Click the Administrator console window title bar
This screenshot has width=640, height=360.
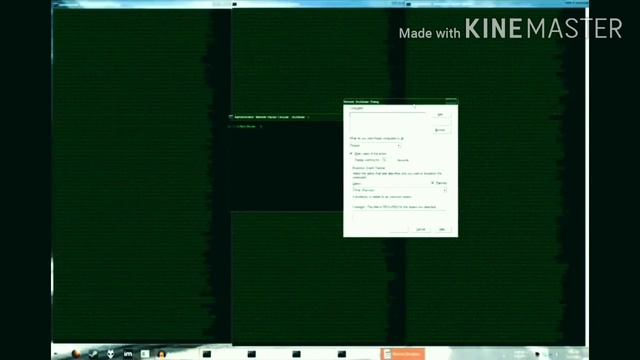click(286, 117)
